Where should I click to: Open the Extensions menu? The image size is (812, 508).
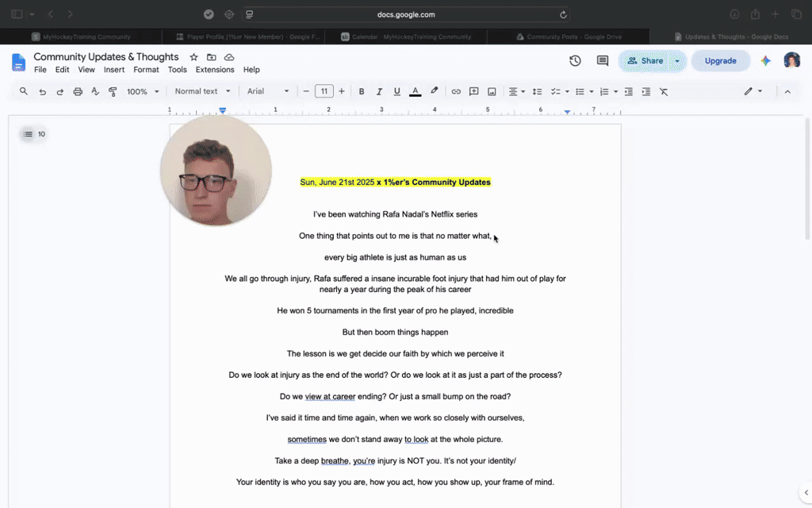pos(215,70)
